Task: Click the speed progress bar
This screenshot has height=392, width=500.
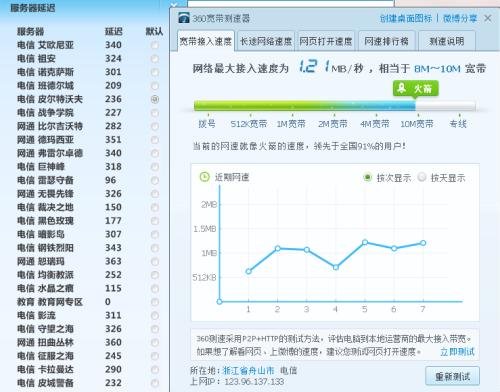Action: tap(335, 106)
